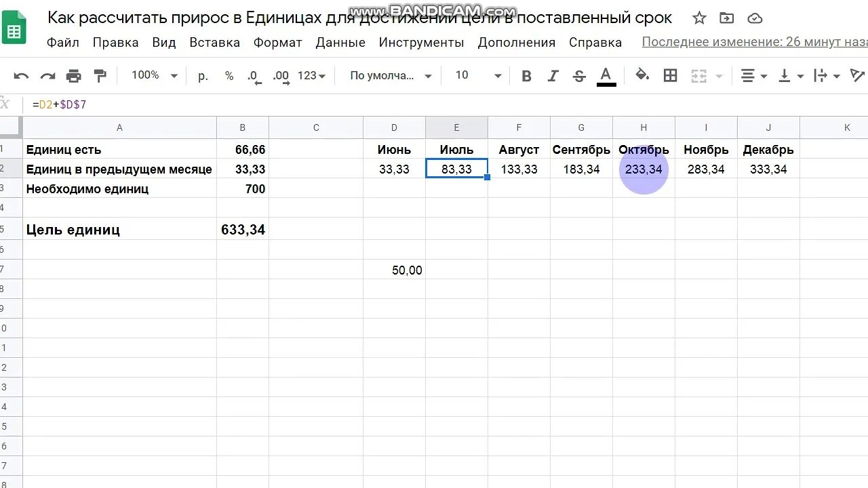Open text rotation tool

858,76
